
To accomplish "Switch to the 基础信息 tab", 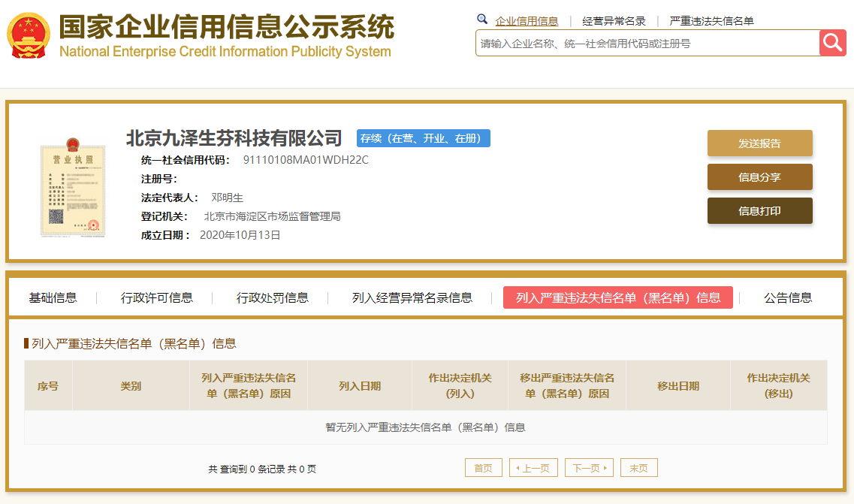I will tap(53, 297).
